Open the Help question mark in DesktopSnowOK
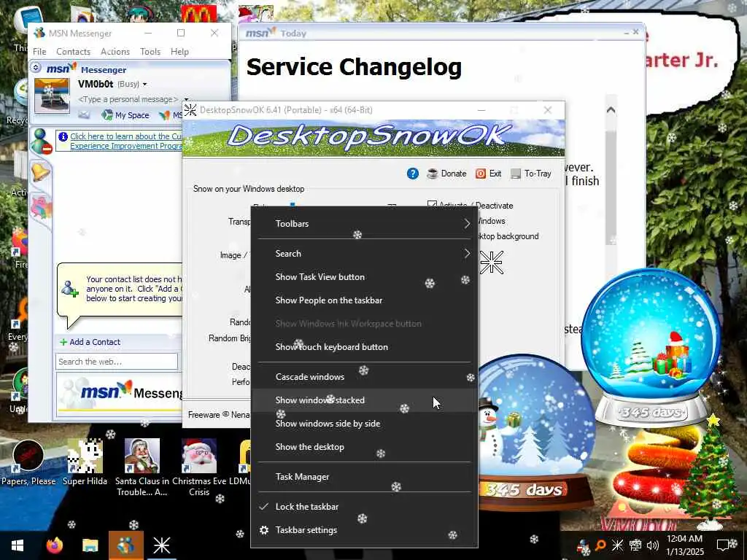The image size is (747, 560). click(x=413, y=174)
